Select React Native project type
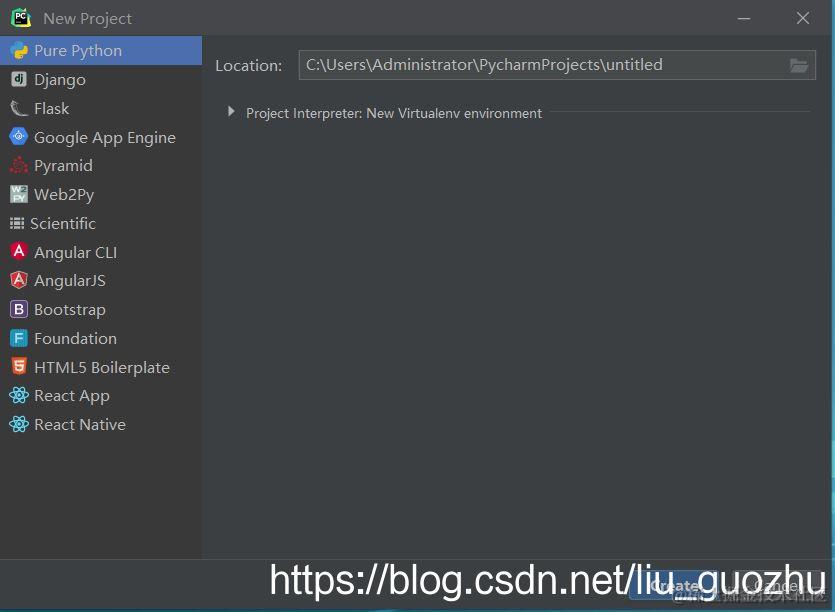Screen dimensions: 835x612 [x=101, y=425]
